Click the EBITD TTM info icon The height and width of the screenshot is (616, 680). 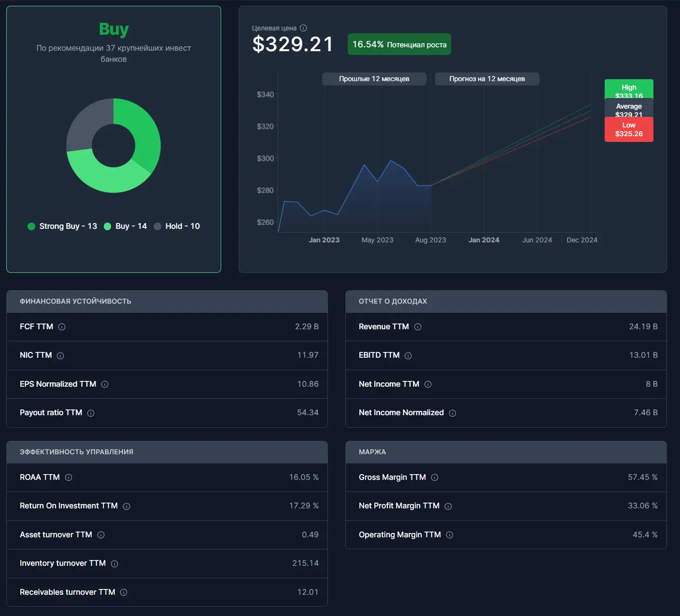click(x=408, y=356)
